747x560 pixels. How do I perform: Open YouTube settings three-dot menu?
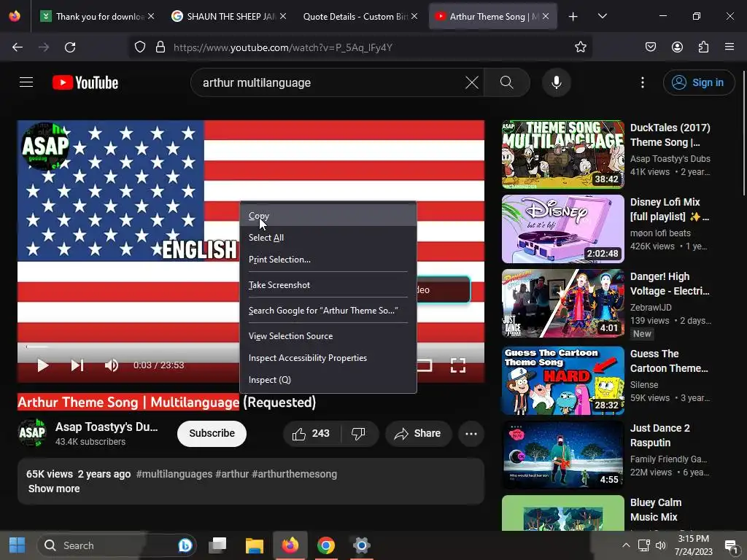642,82
